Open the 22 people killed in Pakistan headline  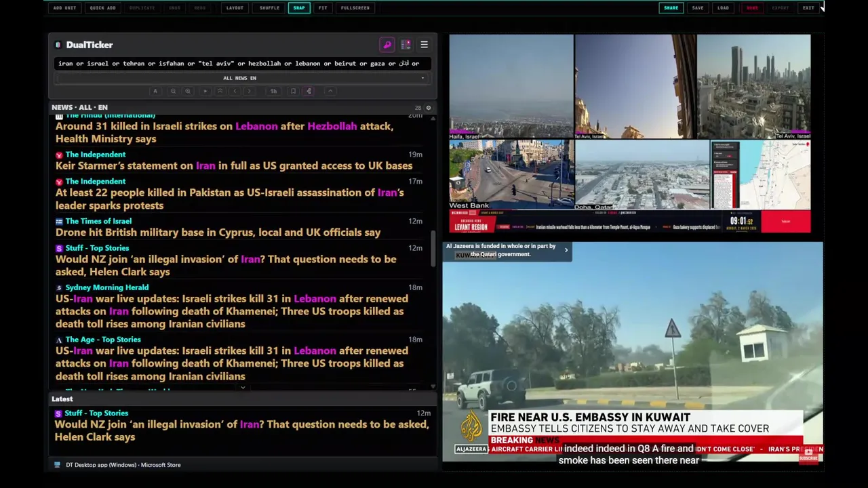click(x=230, y=199)
